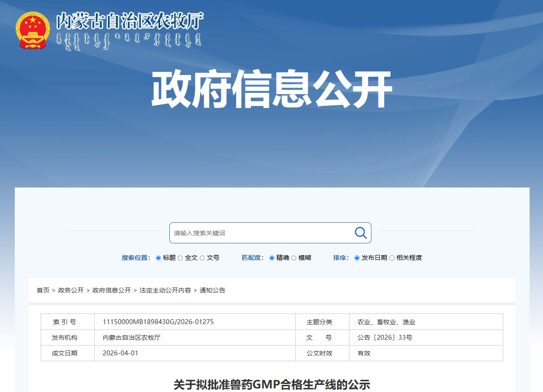Choose 模糊 matching radio option
The image size is (543, 392).
pyautogui.click(x=294, y=258)
